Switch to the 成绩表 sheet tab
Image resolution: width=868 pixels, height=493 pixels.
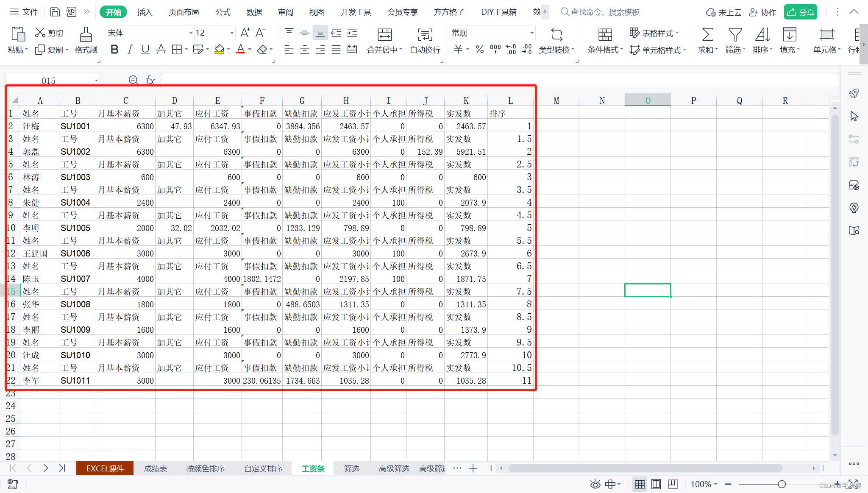(x=156, y=468)
